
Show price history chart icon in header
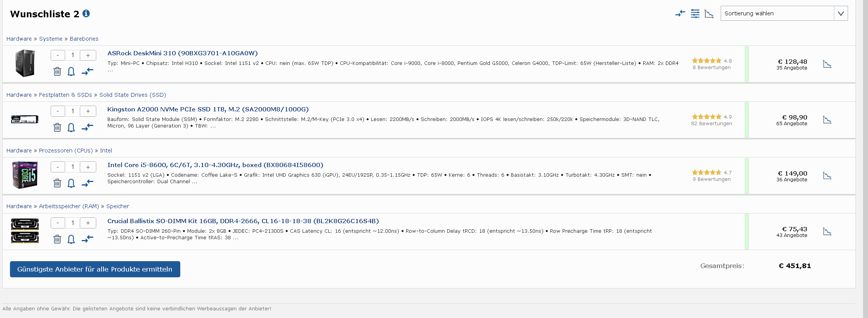[709, 14]
